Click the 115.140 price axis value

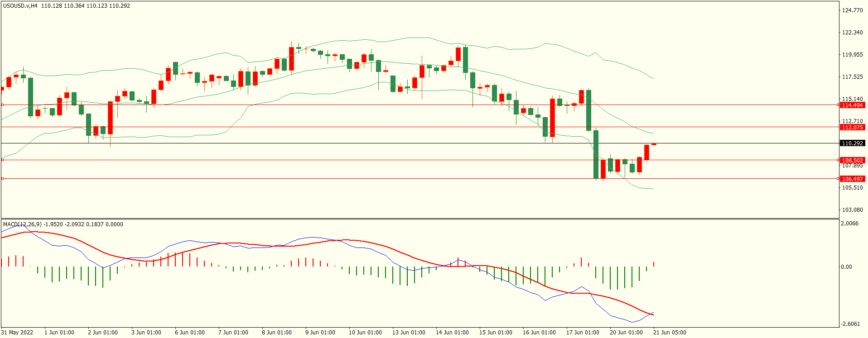[852, 99]
